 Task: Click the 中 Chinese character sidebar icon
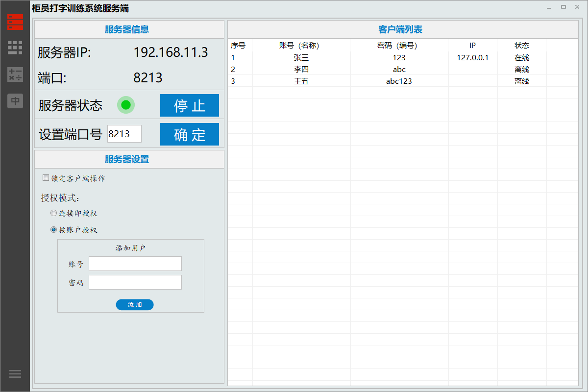pyautogui.click(x=15, y=101)
